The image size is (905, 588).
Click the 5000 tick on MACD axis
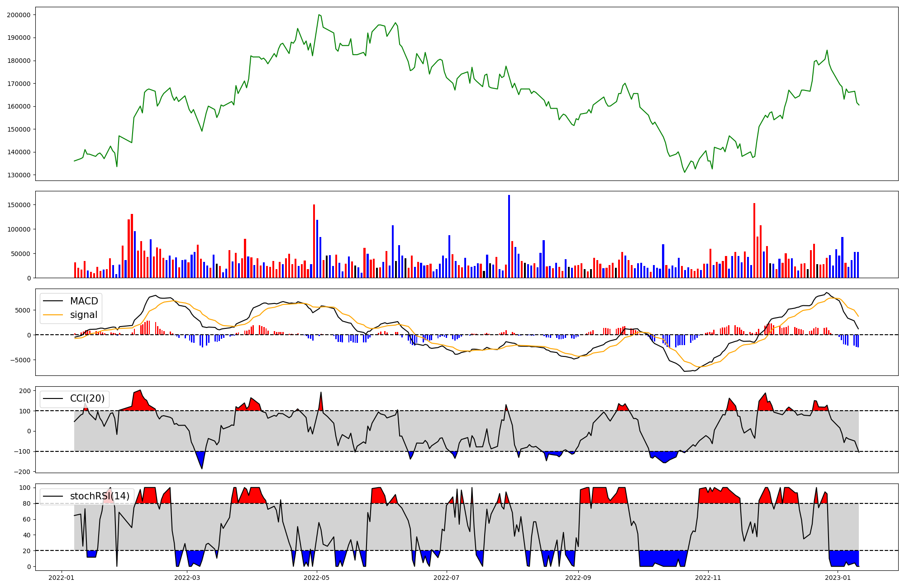[x=23, y=310]
